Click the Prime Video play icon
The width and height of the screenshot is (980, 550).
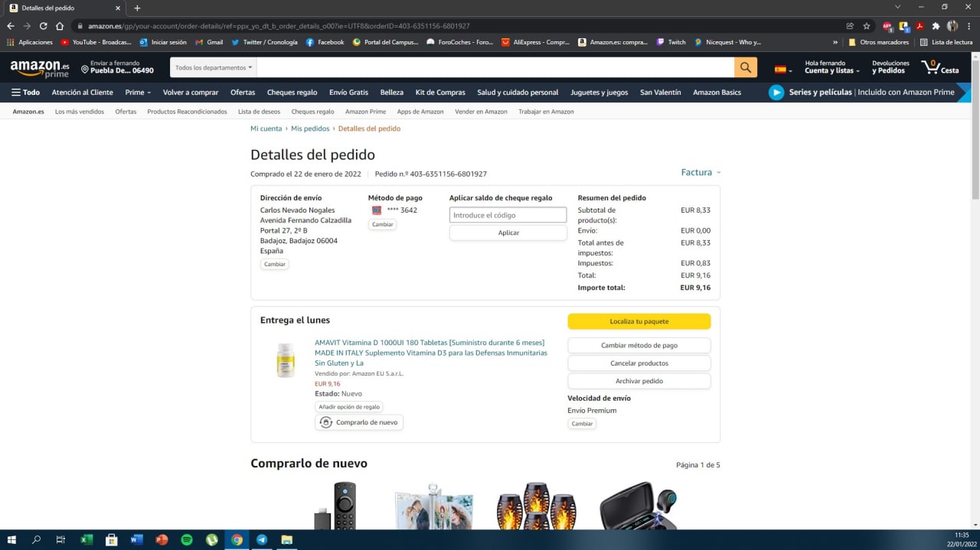tap(776, 93)
